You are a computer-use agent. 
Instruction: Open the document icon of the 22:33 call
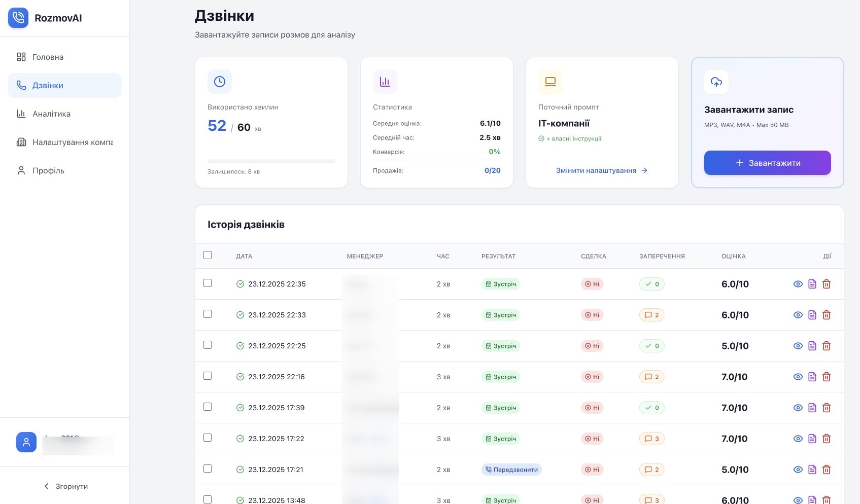pyautogui.click(x=812, y=315)
